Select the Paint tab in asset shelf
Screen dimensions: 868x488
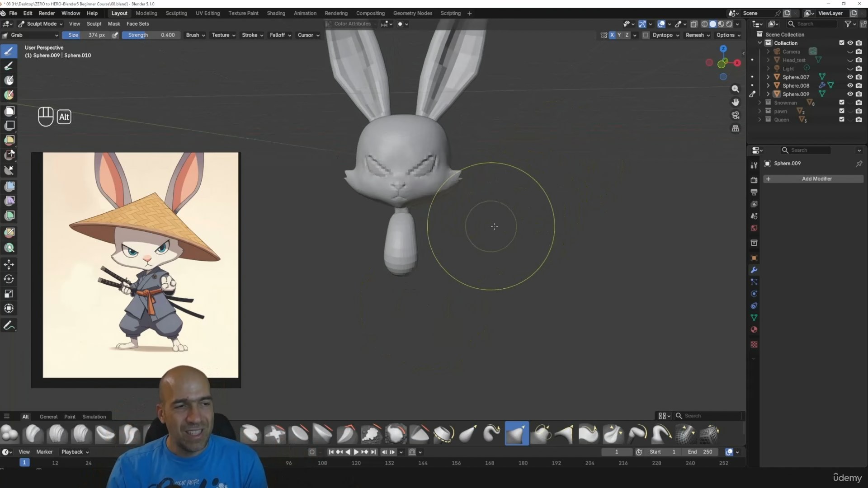tap(70, 417)
